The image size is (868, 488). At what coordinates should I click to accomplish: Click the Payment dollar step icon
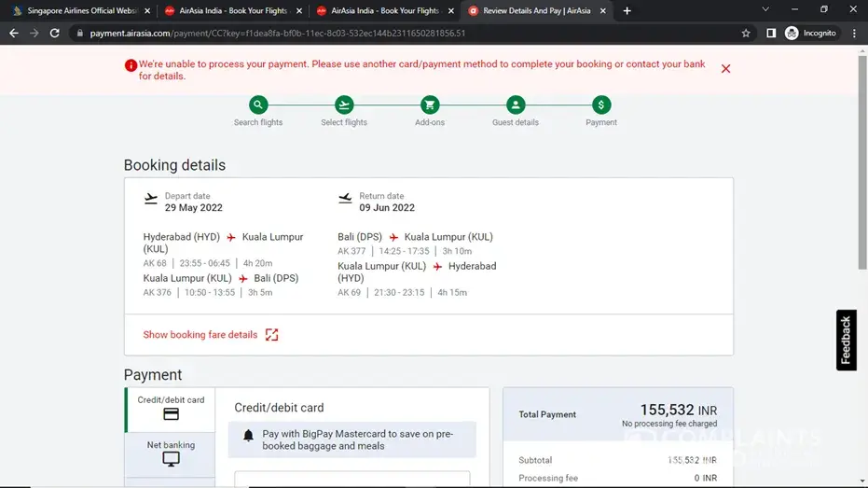pos(601,105)
